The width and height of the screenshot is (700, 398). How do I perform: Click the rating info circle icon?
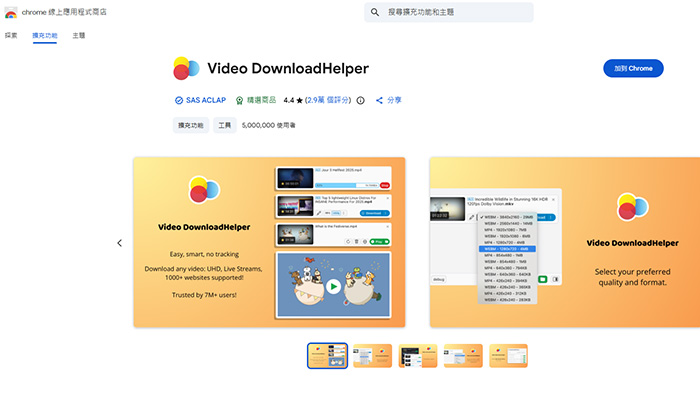point(360,100)
